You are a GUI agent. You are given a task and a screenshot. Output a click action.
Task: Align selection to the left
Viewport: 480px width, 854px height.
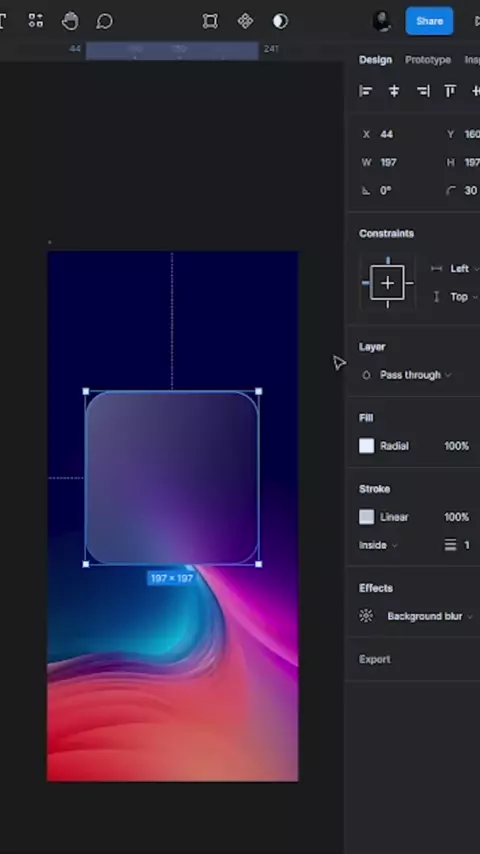[x=366, y=91]
